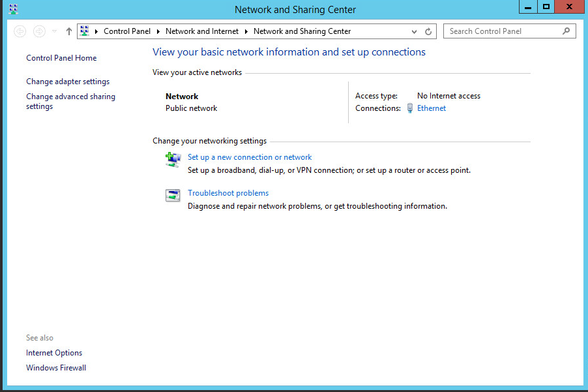Open Change adapter settings
The image size is (588, 392).
(68, 82)
